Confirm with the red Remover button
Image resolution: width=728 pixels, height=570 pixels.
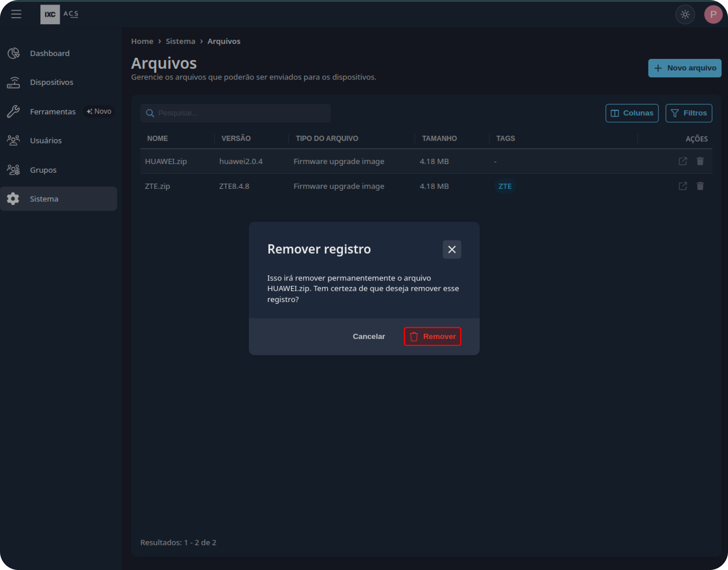432,336
